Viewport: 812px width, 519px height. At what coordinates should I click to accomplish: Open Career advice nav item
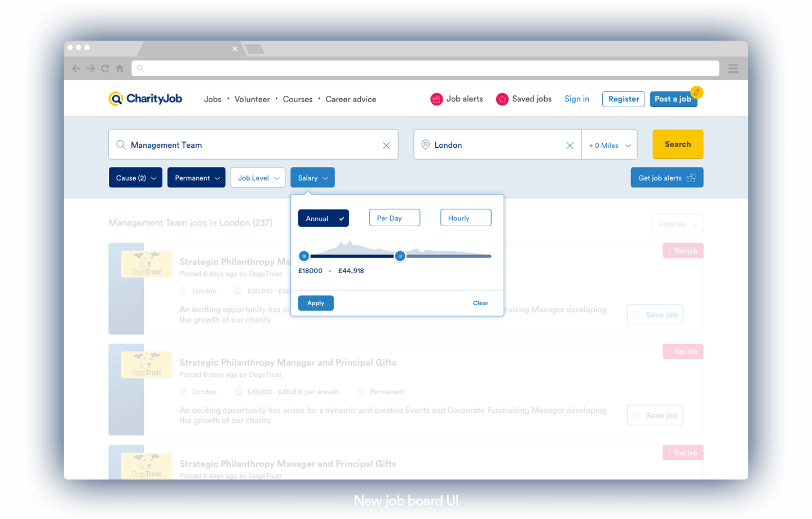[x=351, y=99]
